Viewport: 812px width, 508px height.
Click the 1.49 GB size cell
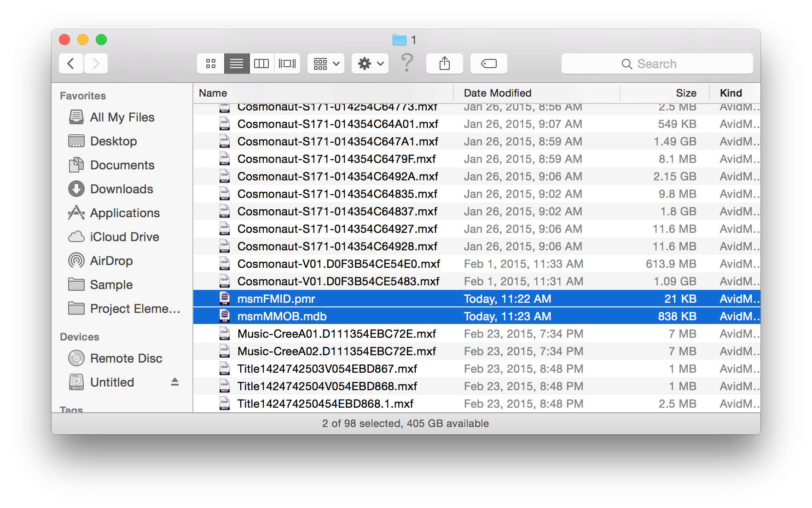[675, 141]
